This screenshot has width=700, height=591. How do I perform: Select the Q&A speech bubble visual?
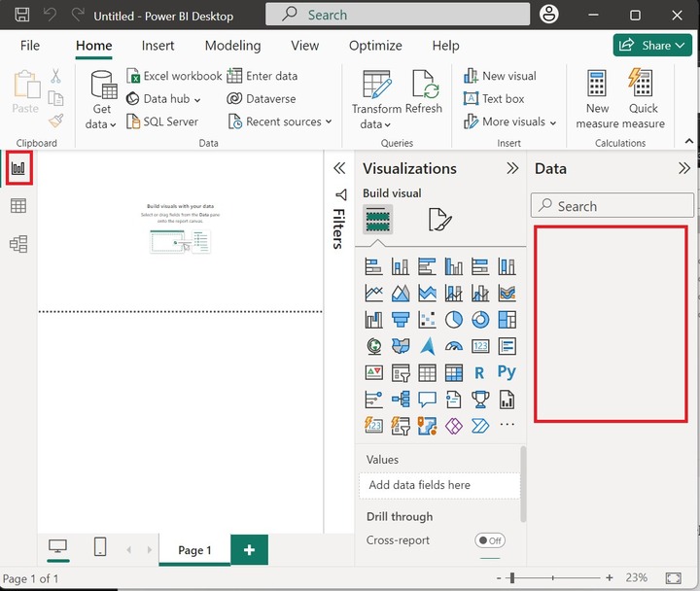[x=427, y=400]
